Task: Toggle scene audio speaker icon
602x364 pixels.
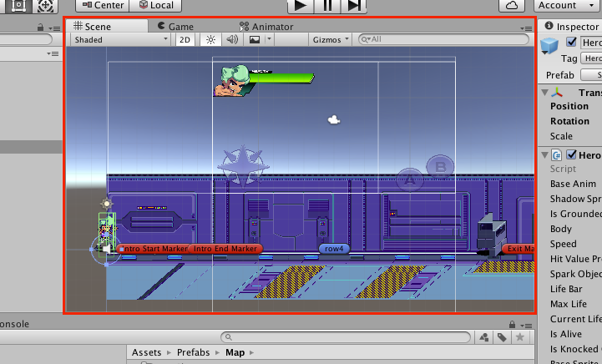Action: tap(232, 39)
